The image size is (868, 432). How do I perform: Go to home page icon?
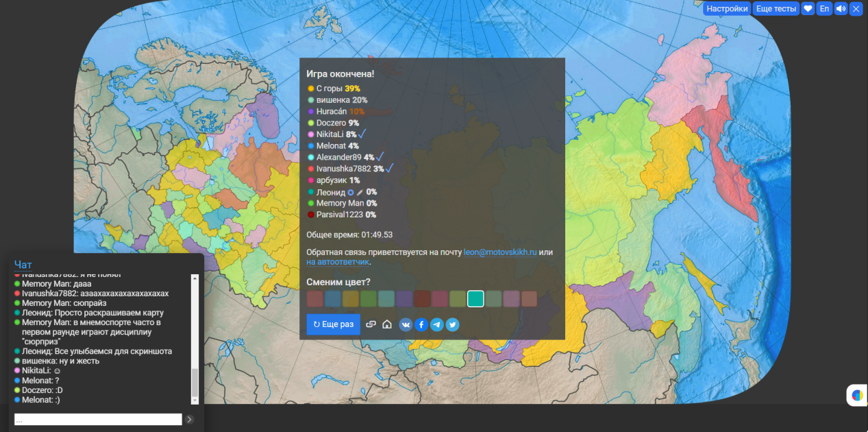(x=387, y=324)
